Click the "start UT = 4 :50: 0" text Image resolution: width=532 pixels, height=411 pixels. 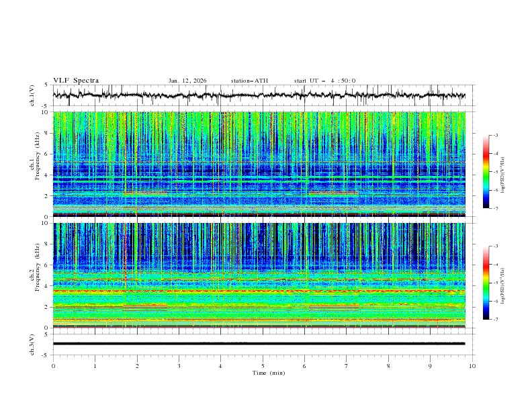pyautogui.click(x=324, y=81)
